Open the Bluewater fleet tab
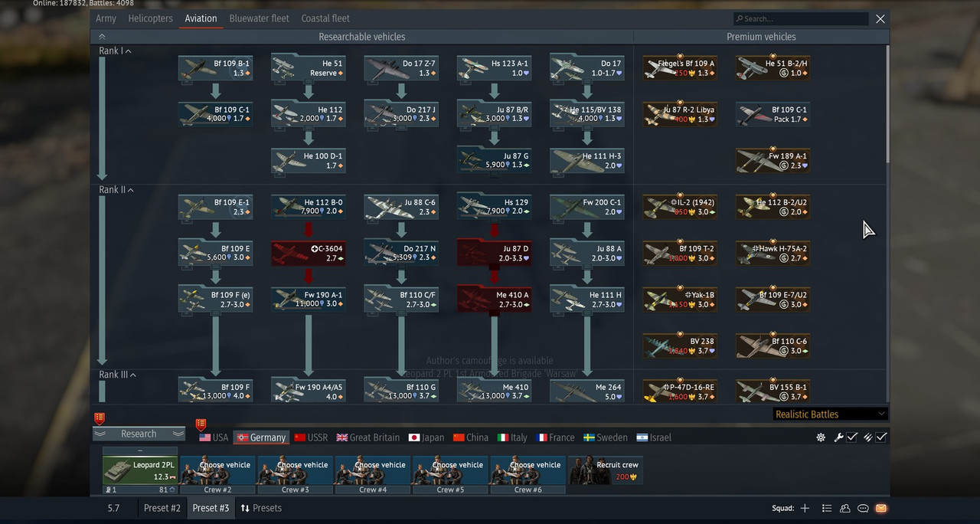Screen dimensions: 980x524 (259, 18)
